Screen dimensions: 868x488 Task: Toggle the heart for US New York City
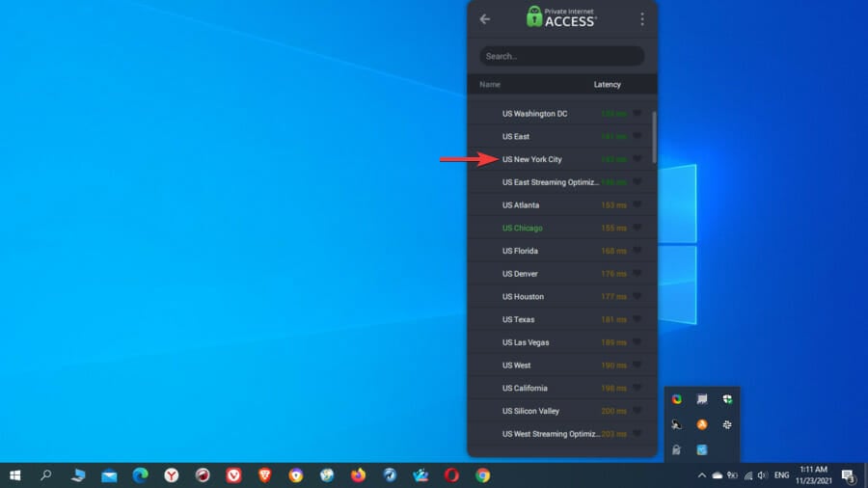(637, 159)
